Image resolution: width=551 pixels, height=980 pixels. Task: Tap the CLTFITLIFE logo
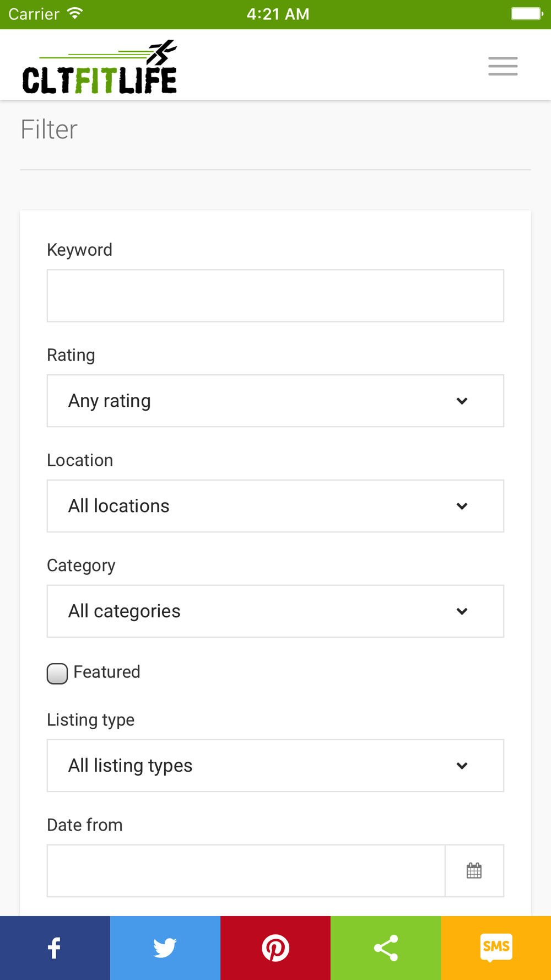click(x=100, y=67)
